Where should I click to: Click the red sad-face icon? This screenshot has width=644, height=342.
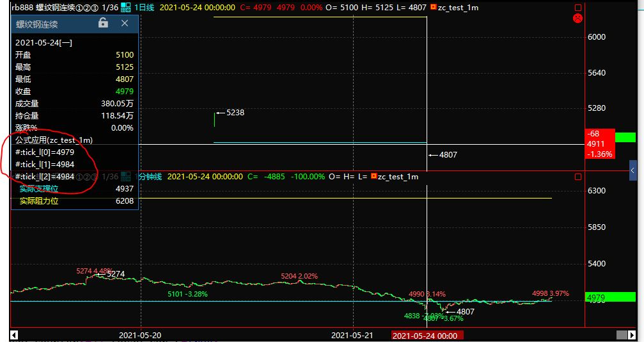(x=577, y=19)
